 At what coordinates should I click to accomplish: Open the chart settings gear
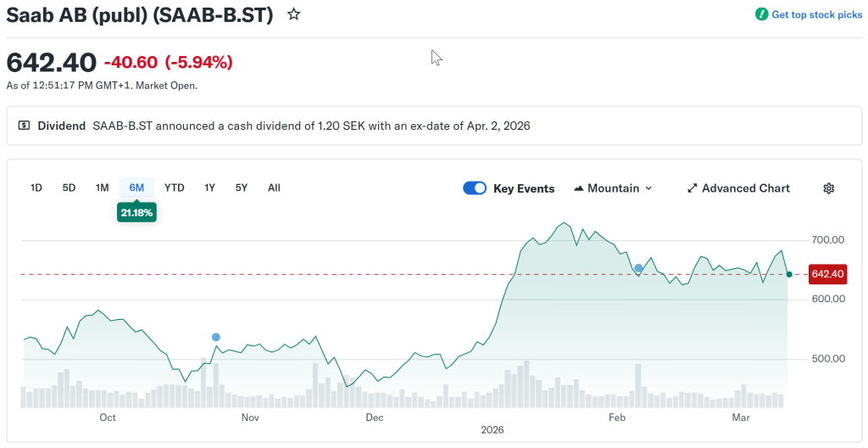828,188
